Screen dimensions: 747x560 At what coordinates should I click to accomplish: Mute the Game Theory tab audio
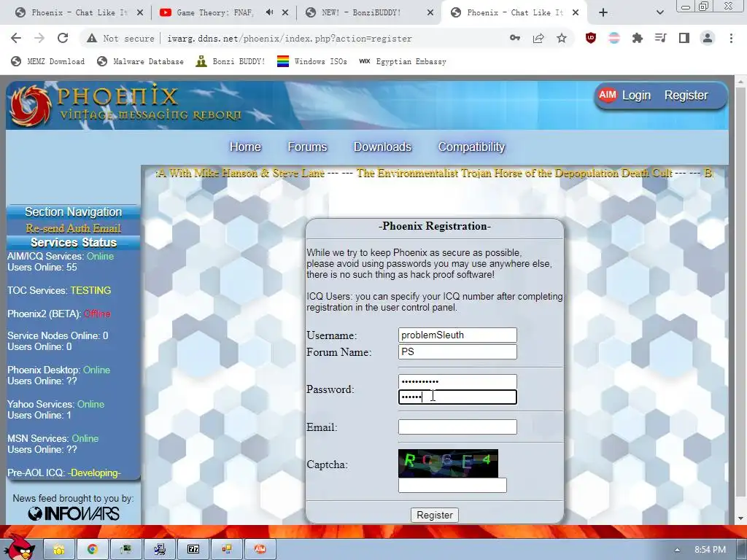click(x=269, y=12)
